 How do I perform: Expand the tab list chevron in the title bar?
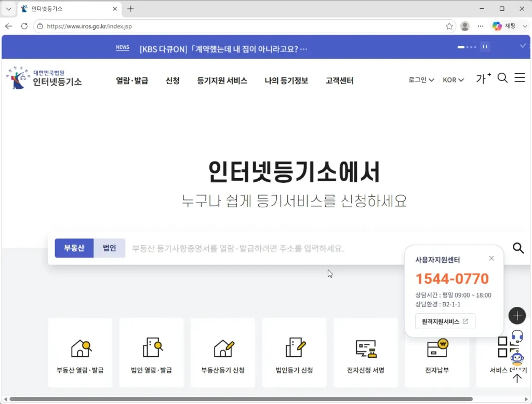(x=9, y=9)
